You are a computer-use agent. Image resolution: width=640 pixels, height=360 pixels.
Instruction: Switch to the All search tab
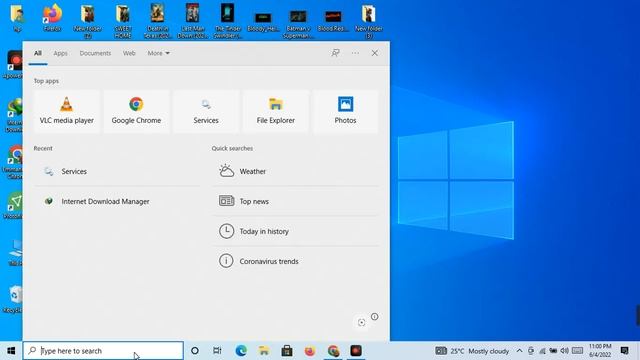coord(38,53)
